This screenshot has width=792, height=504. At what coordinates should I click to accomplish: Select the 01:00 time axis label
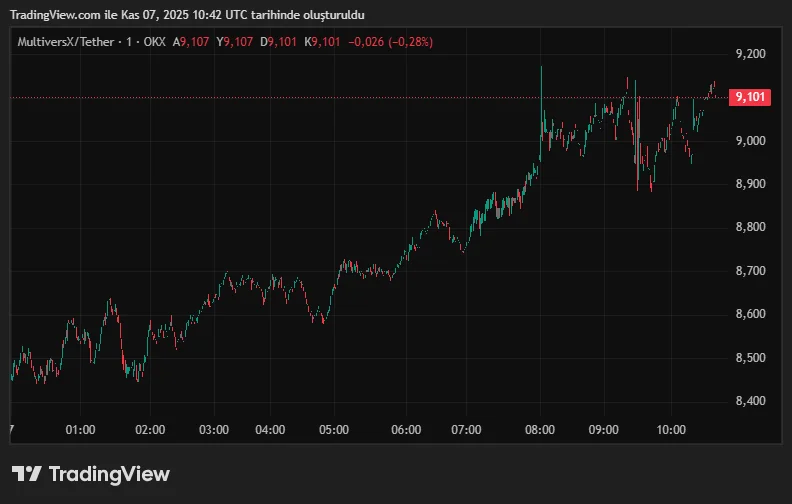(80, 430)
